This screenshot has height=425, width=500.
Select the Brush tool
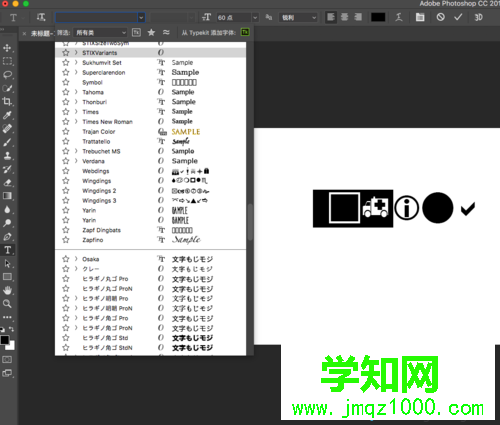(x=7, y=142)
